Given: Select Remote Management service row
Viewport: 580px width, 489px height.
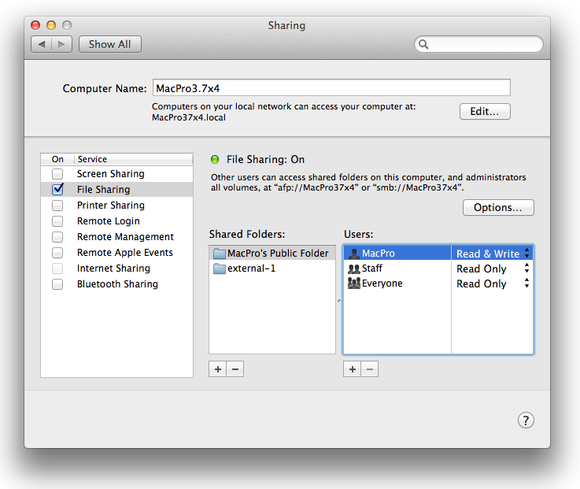Looking at the screenshot, I should [x=117, y=237].
